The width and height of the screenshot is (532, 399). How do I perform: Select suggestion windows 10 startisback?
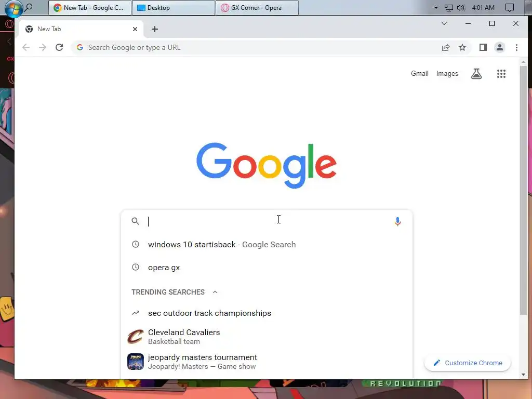[267, 245]
